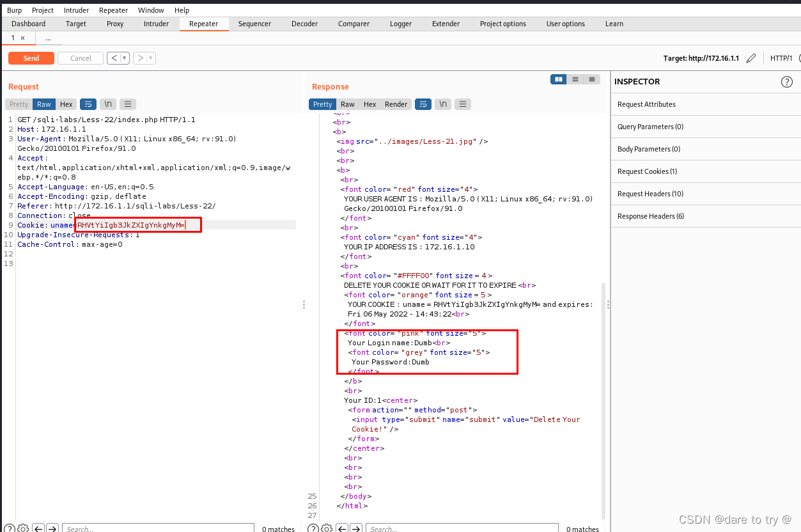Open help icon below Request pane
Image resolution: width=801 pixels, height=532 pixels.
pos(10,529)
